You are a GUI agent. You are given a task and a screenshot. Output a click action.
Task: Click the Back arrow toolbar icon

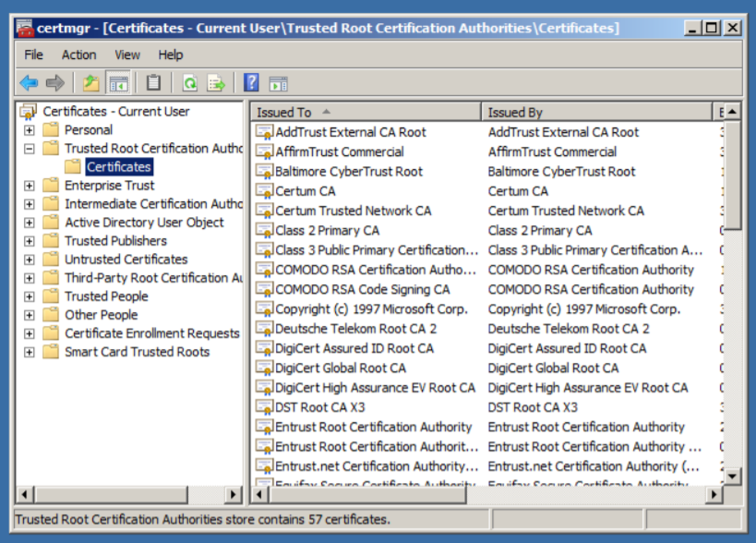[x=29, y=83]
